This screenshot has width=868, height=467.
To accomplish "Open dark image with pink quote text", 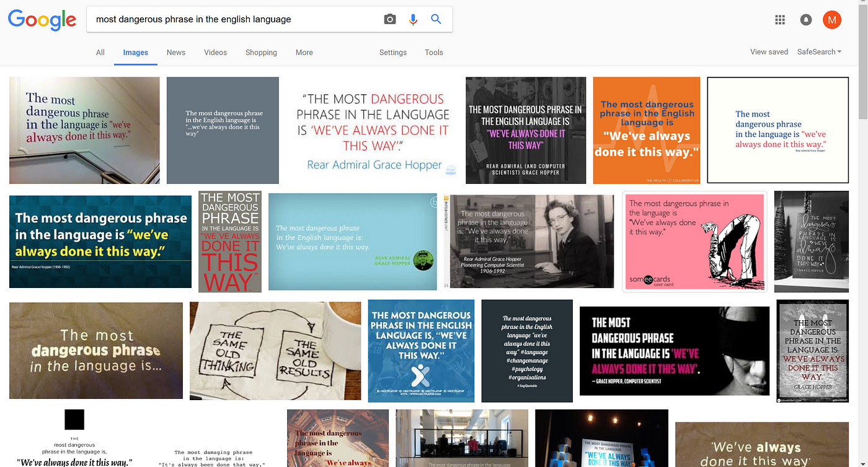I will (x=526, y=130).
